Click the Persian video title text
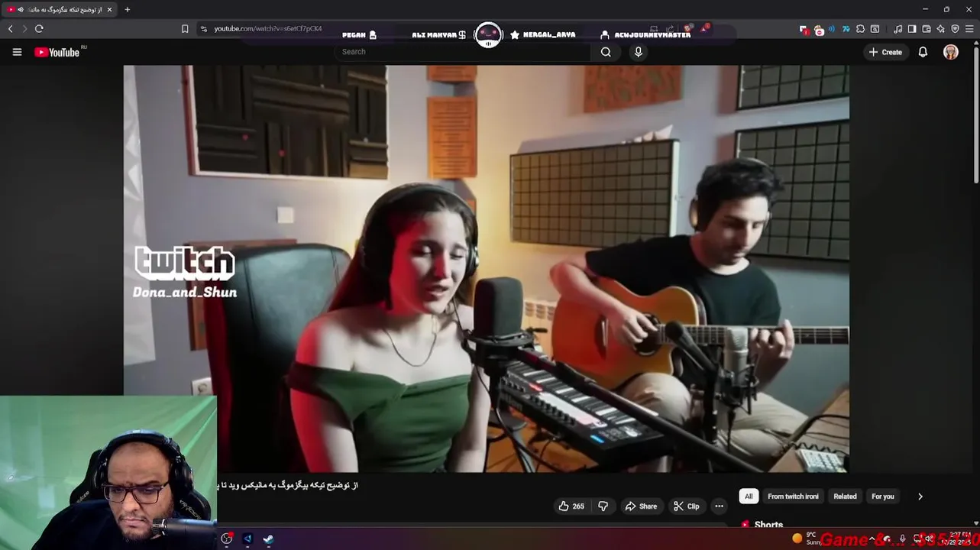980x550 pixels. tap(288, 485)
